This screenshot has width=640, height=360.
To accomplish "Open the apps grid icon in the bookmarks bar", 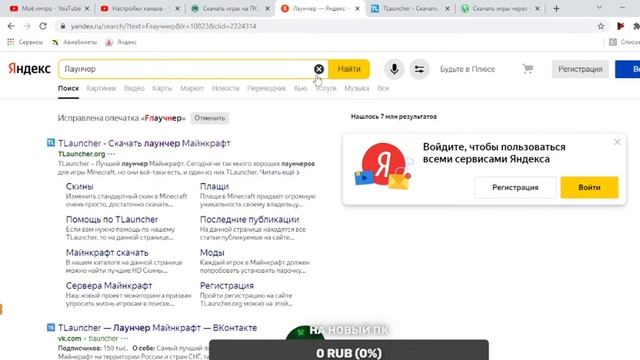I will click(11, 42).
